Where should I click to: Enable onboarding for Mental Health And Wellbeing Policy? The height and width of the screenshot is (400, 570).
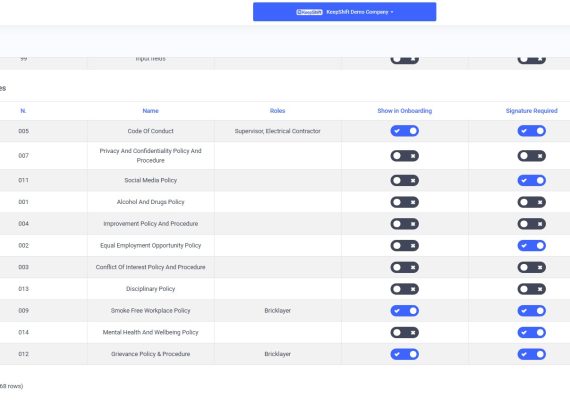(405, 332)
